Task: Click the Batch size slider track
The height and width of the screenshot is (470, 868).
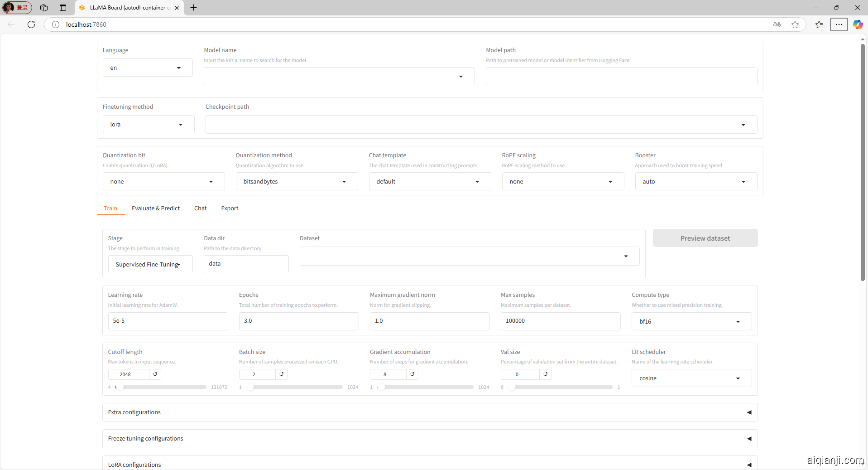Action: [x=297, y=387]
